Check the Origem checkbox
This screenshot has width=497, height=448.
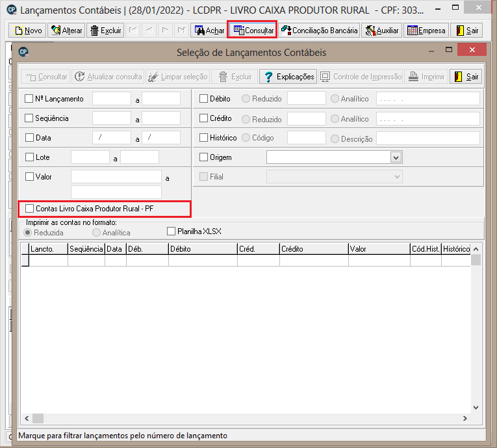coord(203,157)
